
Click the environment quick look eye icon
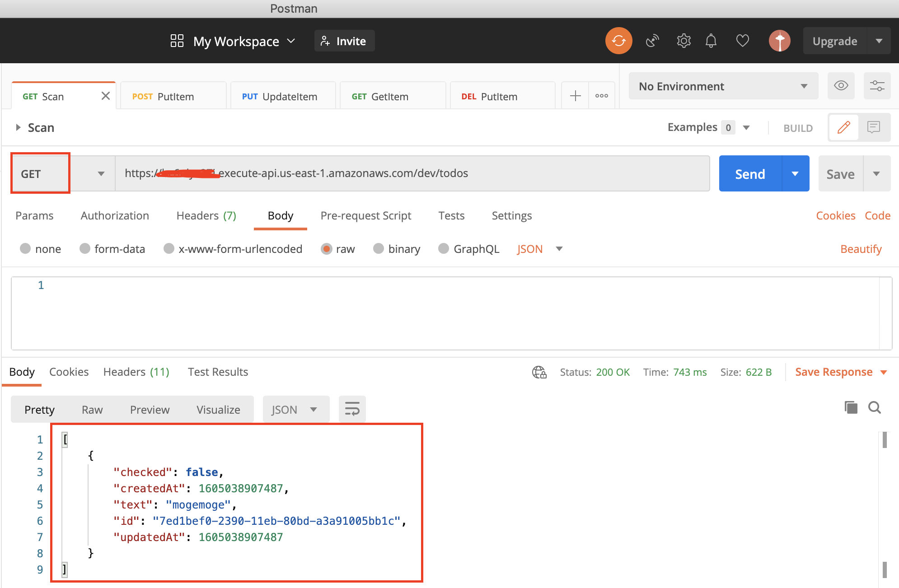point(841,86)
